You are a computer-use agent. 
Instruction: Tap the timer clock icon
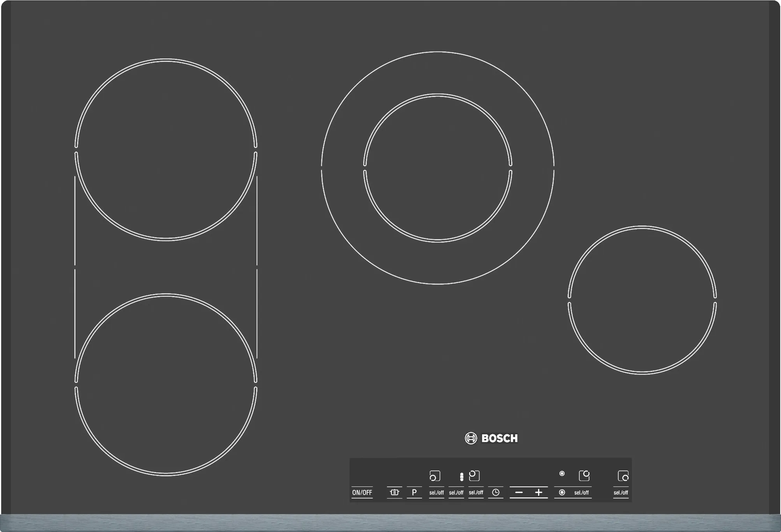496,492
